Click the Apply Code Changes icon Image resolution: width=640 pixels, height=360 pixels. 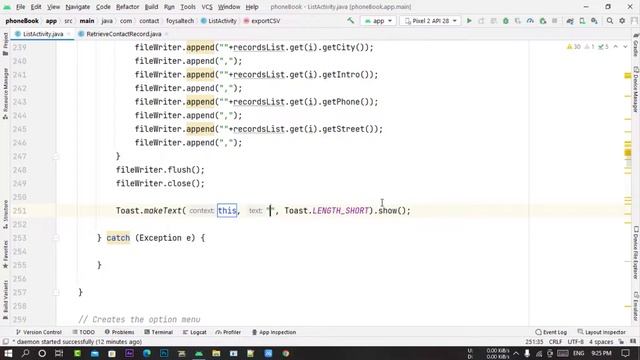tap(493, 20)
